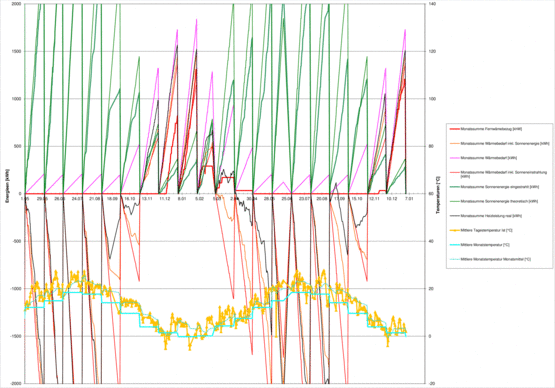Click the positive 20 right axis label
The image size is (555, 388).
(430, 289)
